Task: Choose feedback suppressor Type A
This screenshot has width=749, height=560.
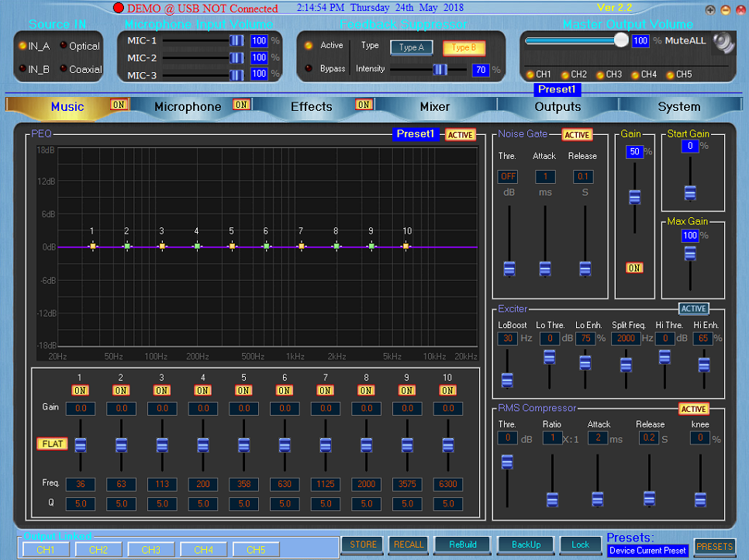Action: [412, 47]
